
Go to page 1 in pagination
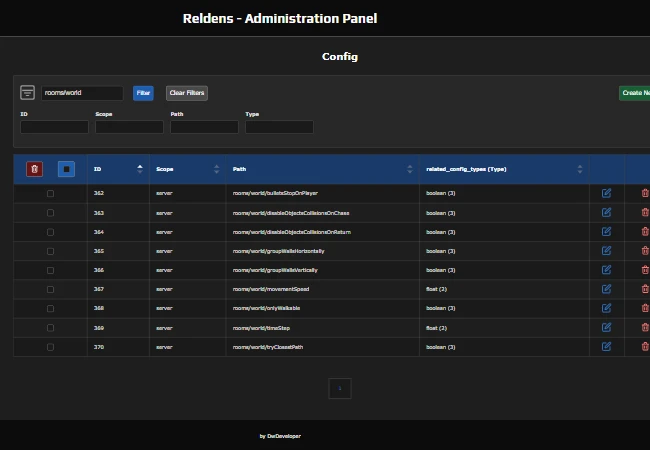(x=340, y=388)
